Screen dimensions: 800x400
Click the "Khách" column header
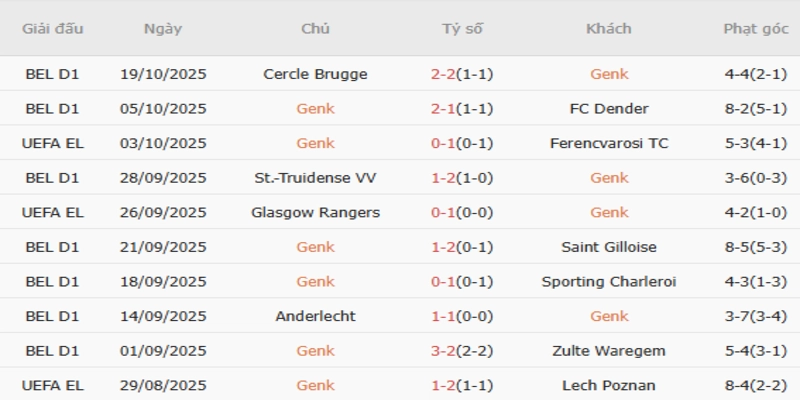click(609, 29)
